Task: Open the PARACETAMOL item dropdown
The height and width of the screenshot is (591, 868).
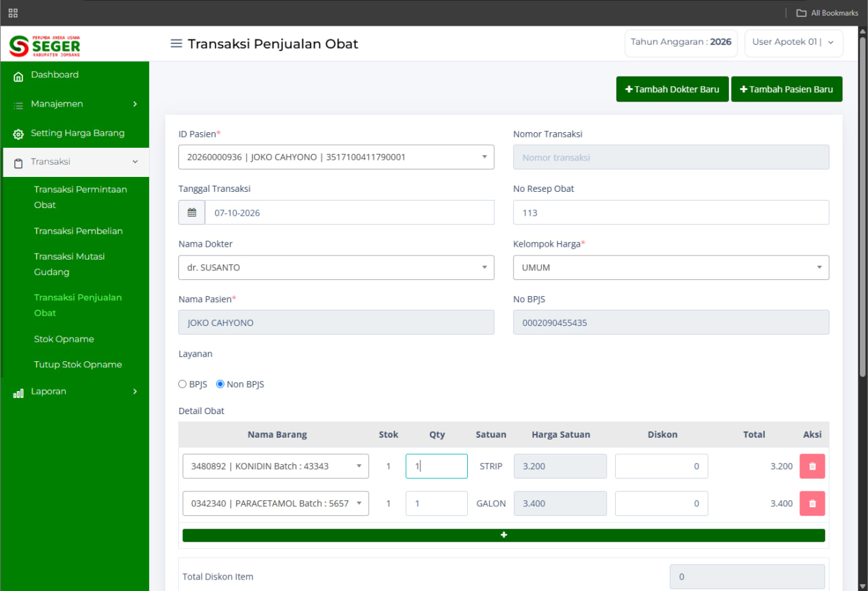Action: pos(276,504)
